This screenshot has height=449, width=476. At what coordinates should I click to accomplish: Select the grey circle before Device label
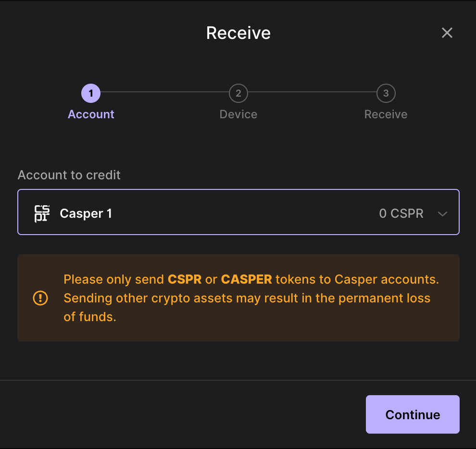click(x=238, y=93)
